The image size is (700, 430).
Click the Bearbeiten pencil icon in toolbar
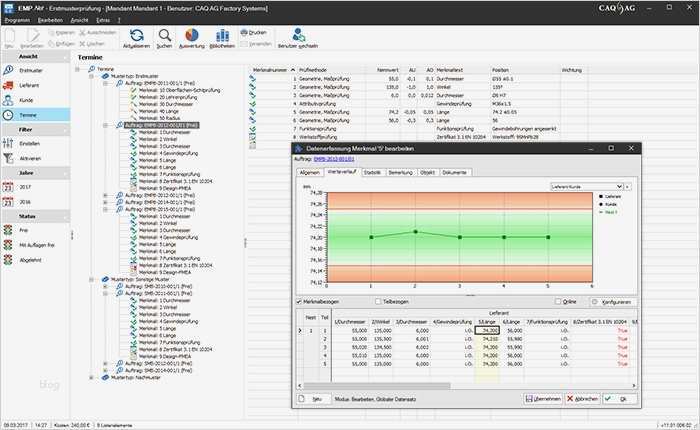32,35
